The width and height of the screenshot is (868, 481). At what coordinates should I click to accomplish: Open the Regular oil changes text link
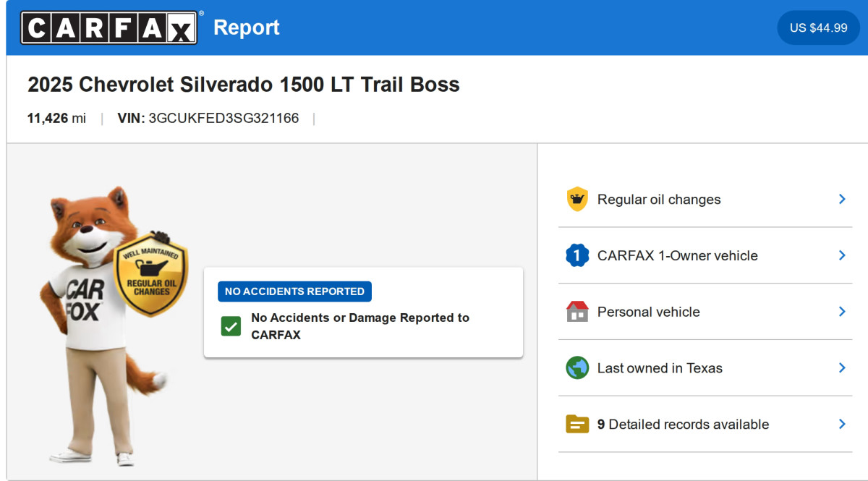pos(659,200)
